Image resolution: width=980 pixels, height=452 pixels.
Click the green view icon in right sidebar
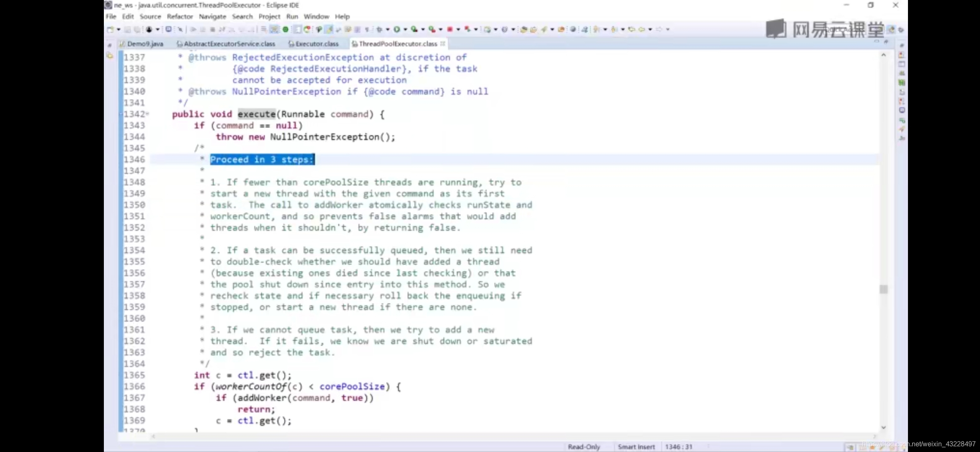pos(902,82)
